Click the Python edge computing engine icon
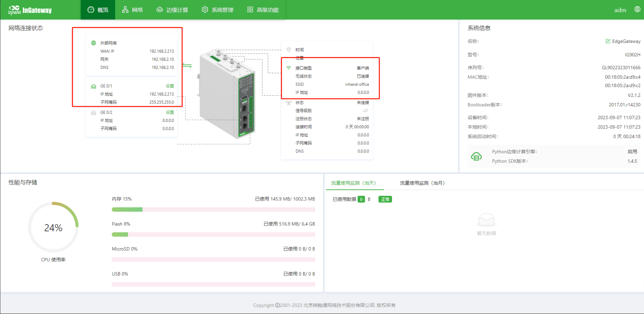This screenshot has height=314, width=644. point(476,156)
